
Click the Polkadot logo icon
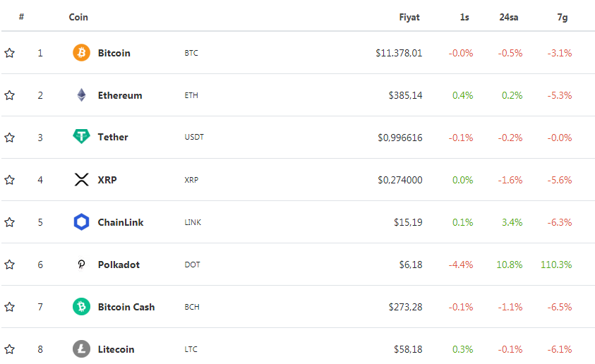click(x=81, y=265)
